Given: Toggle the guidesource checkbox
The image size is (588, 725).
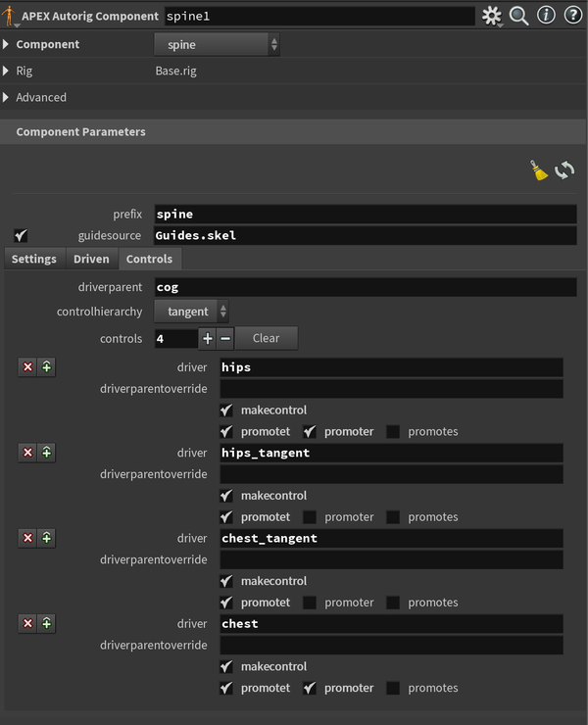Looking at the screenshot, I should click(x=22, y=236).
